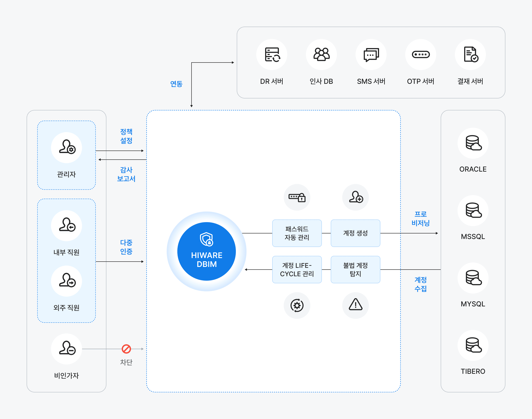Screen dimensions: 532x419
Task: Click the warning triangle below 불법 계정 탐지
Action: pos(355,305)
